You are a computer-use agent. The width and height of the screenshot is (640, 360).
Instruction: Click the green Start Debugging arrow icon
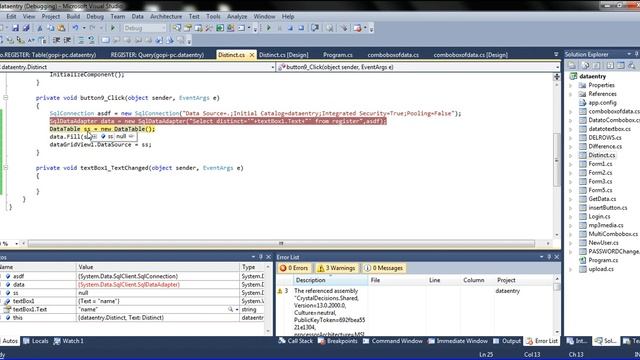pos(113,28)
